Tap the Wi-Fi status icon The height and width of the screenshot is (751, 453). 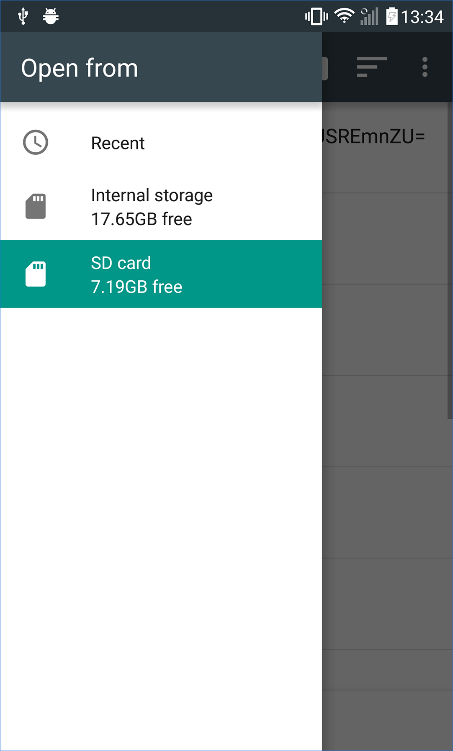click(344, 16)
